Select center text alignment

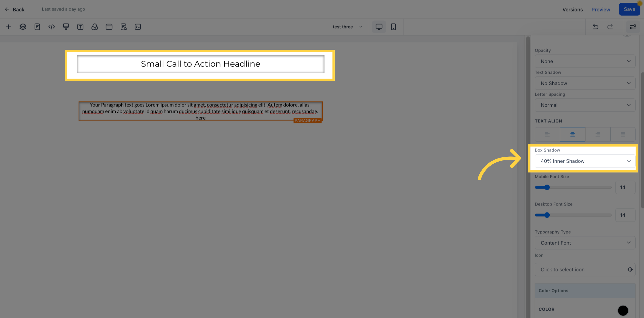[x=572, y=134]
